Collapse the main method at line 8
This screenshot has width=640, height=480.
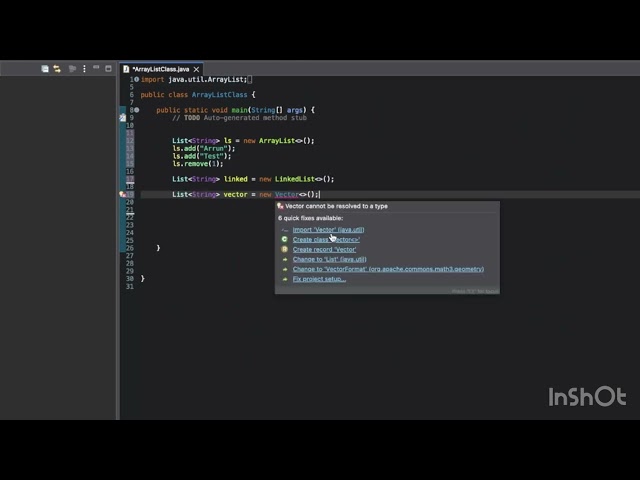137,110
